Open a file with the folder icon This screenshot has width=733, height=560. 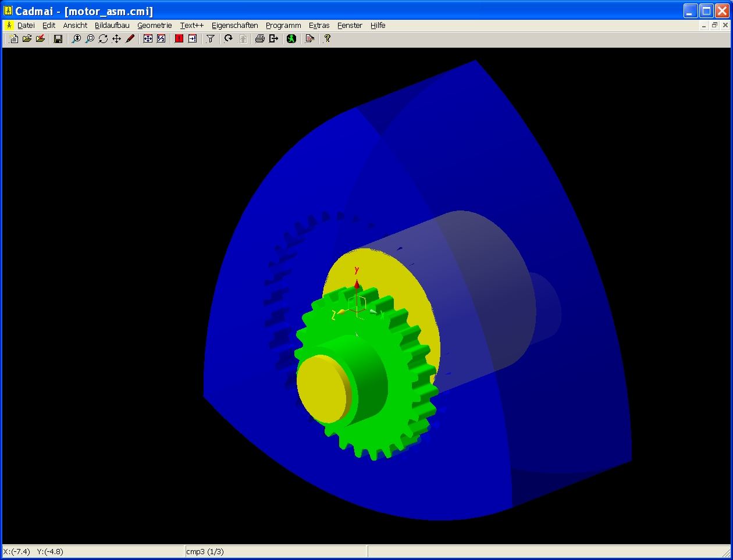[27, 39]
